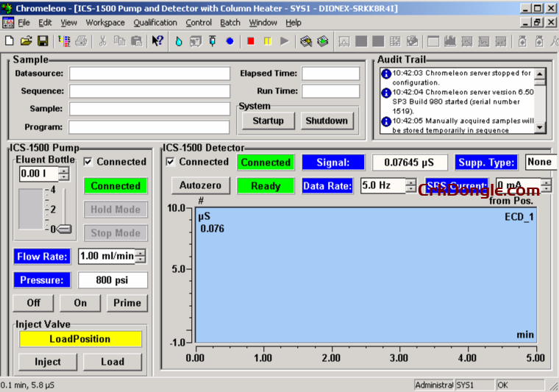
Task: Open the Qualification menu
Action: [x=155, y=23]
